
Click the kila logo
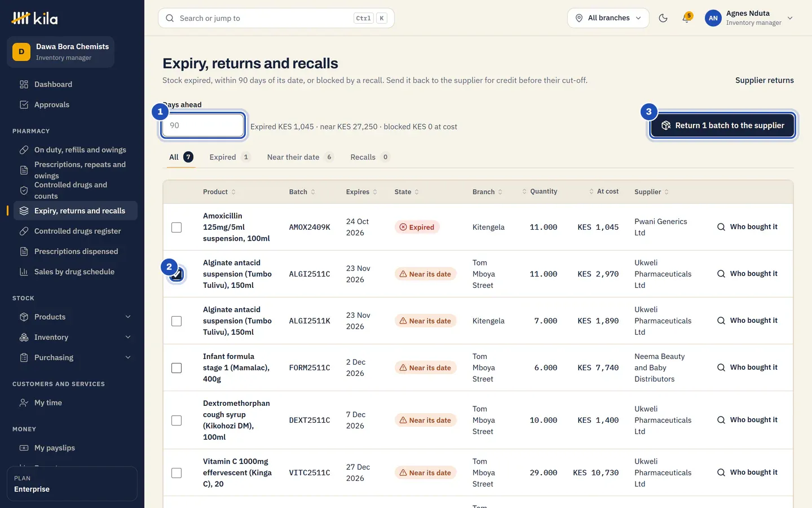point(34,18)
